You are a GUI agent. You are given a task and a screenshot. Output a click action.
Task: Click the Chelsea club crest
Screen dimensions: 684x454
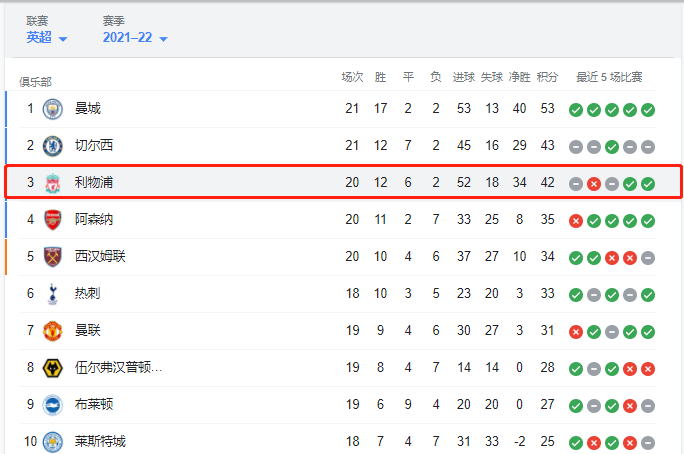(x=53, y=146)
